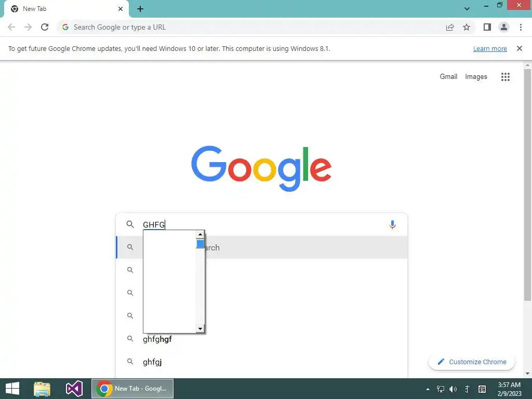Click the share this page icon
Screen dimensions: 532x399
click(450, 27)
